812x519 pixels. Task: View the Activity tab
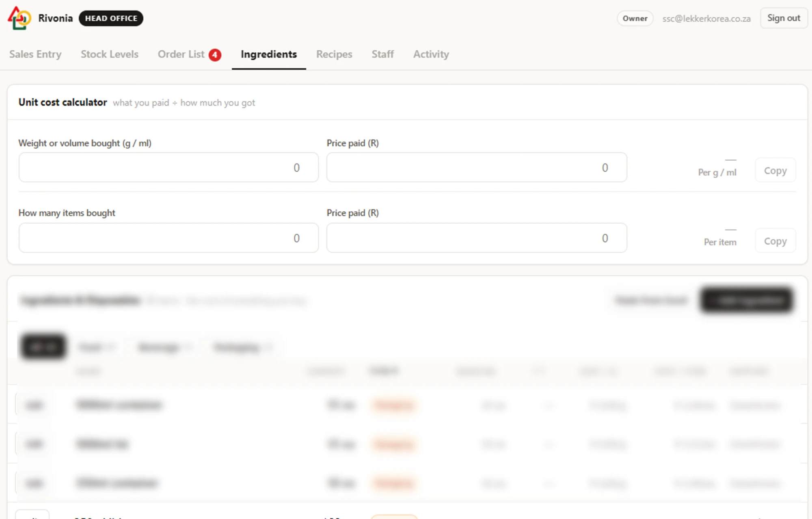coord(431,54)
